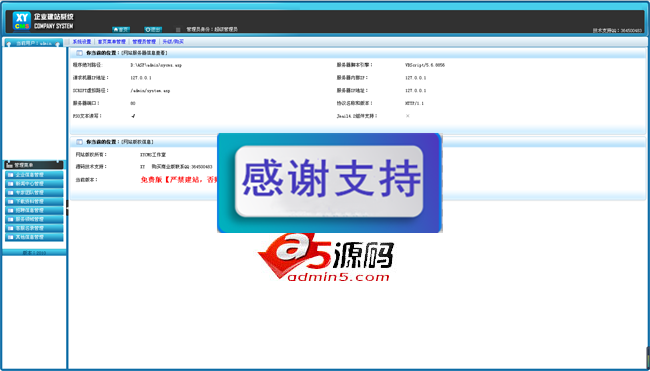The height and width of the screenshot is (371, 650).
Task: Click the 退出 logout button in header
Action: [x=153, y=29]
